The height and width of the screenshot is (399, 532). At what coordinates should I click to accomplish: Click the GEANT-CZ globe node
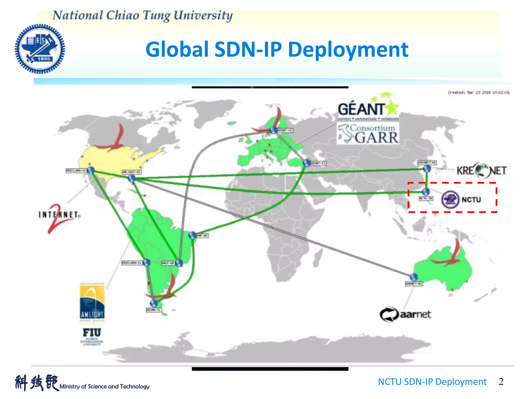(x=273, y=130)
